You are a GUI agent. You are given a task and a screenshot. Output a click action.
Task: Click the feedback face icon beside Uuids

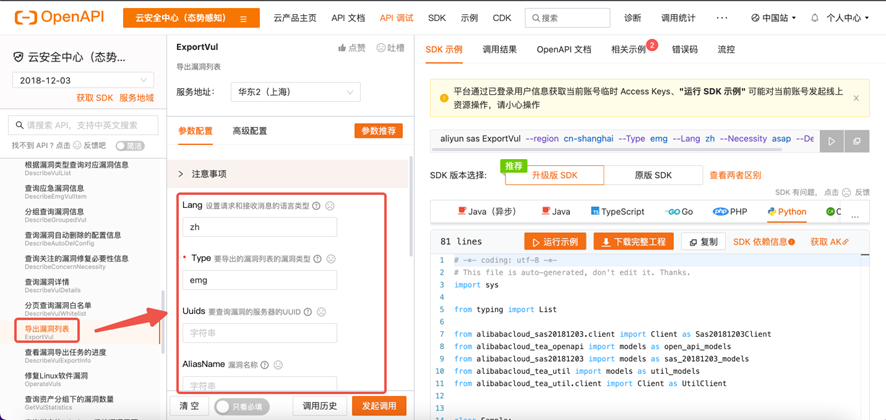pyautogui.click(x=321, y=311)
